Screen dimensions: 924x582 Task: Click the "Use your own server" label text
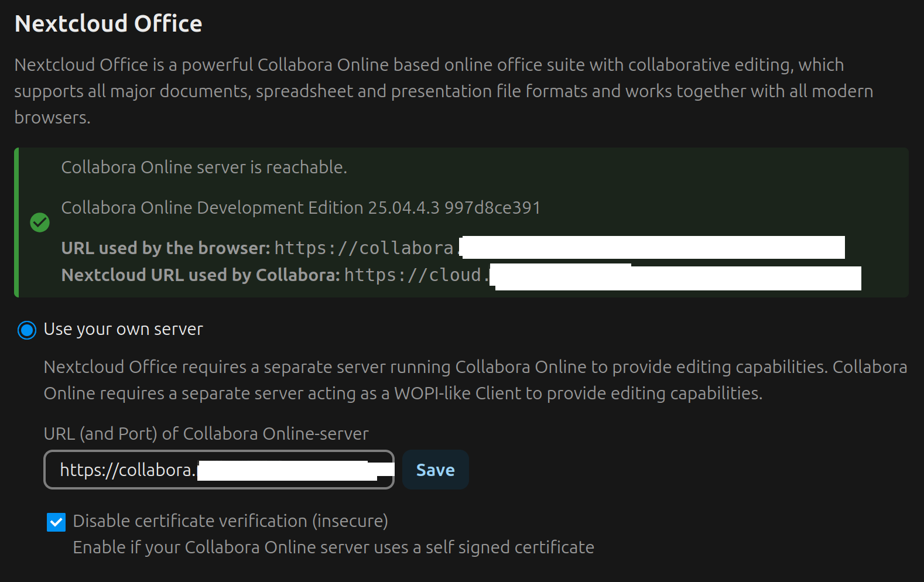pos(123,330)
